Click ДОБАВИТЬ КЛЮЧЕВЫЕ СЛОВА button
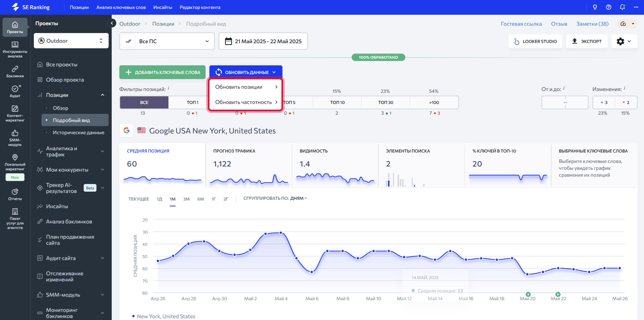The width and height of the screenshot is (644, 320). point(162,72)
